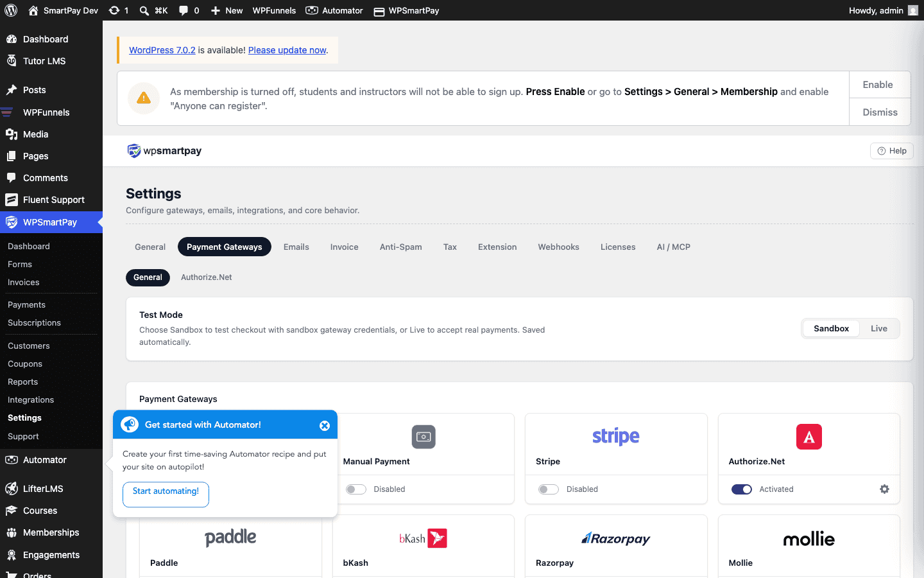Open Dashboard sidebar icon
This screenshot has width=924, height=578.
[x=12, y=39]
